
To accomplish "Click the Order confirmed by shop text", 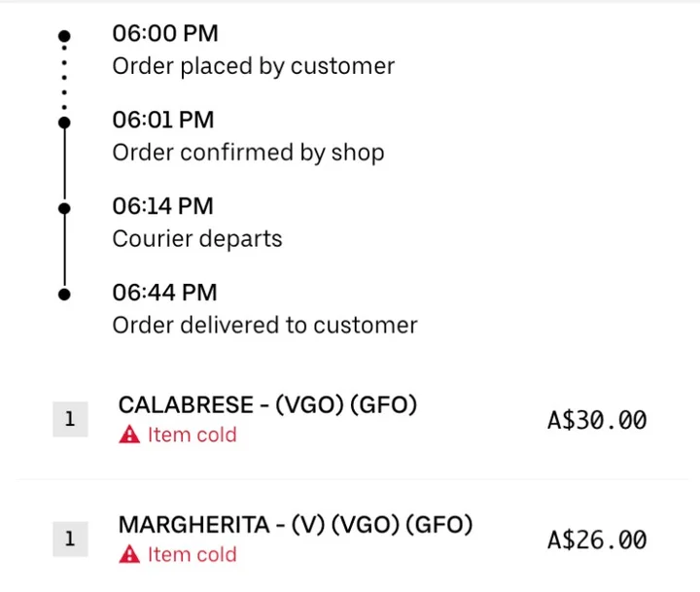I will click(x=248, y=153).
